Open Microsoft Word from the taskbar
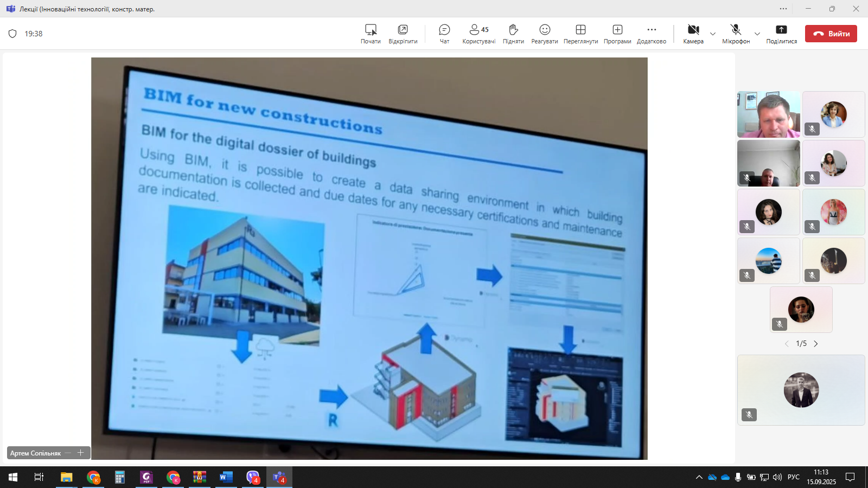868x488 pixels. 226,477
